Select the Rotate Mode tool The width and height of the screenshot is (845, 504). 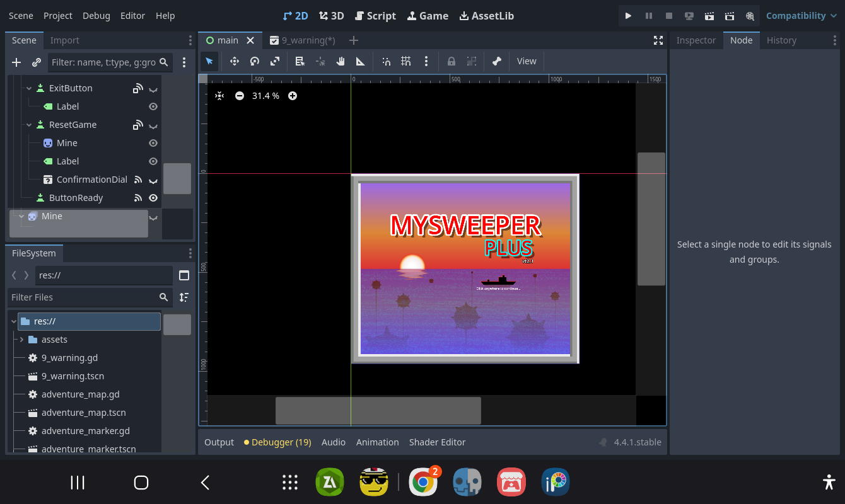pyautogui.click(x=255, y=61)
